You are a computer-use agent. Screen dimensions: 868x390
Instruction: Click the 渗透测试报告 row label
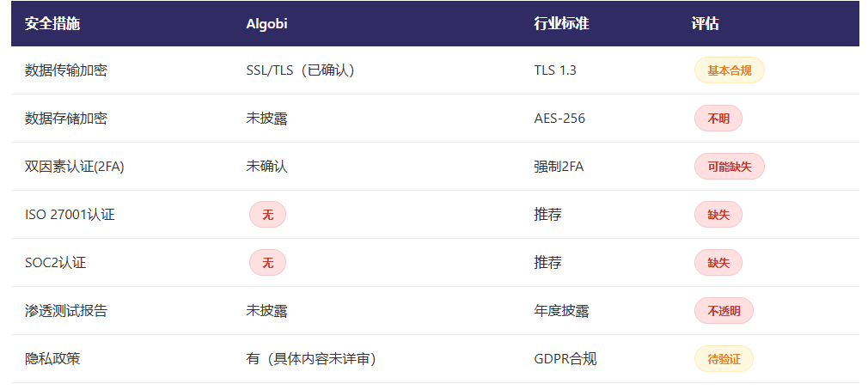(x=66, y=311)
